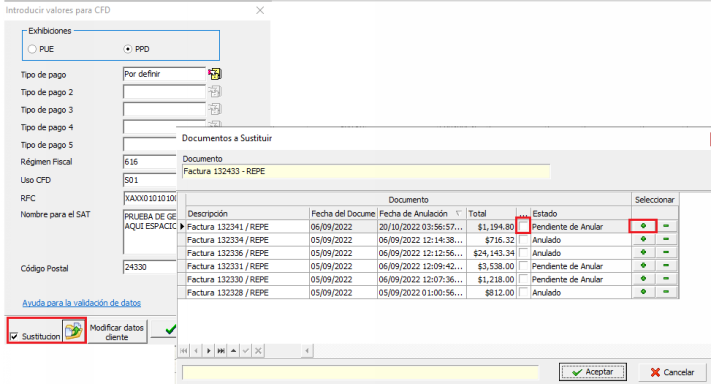Add Factura 132341 with green plus

point(643,226)
